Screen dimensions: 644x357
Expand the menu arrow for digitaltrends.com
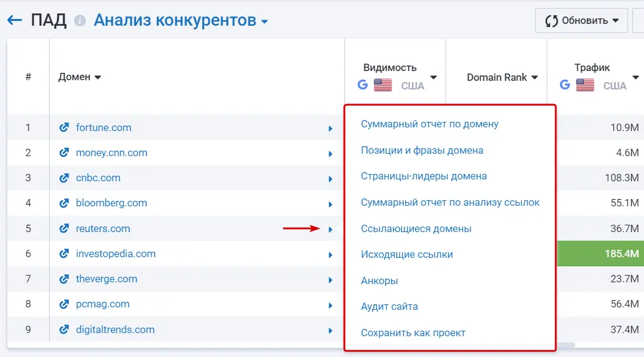point(330,330)
